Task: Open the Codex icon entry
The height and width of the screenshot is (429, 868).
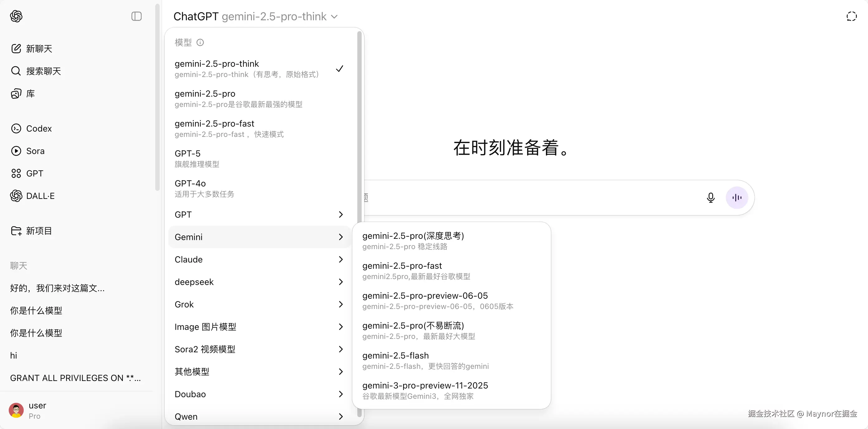Action: (x=16, y=128)
